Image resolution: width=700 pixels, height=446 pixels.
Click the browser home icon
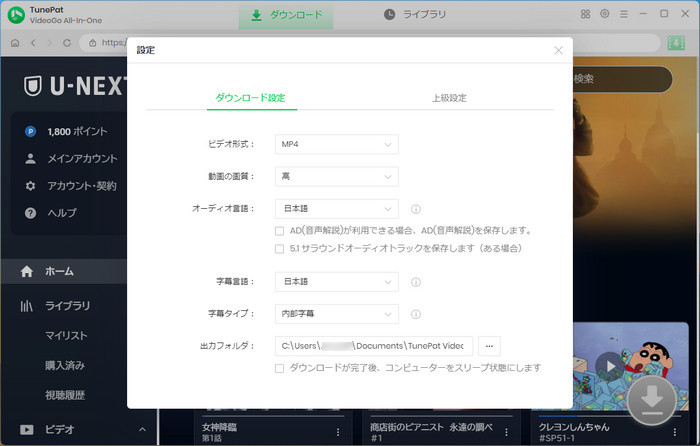tap(15, 43)
